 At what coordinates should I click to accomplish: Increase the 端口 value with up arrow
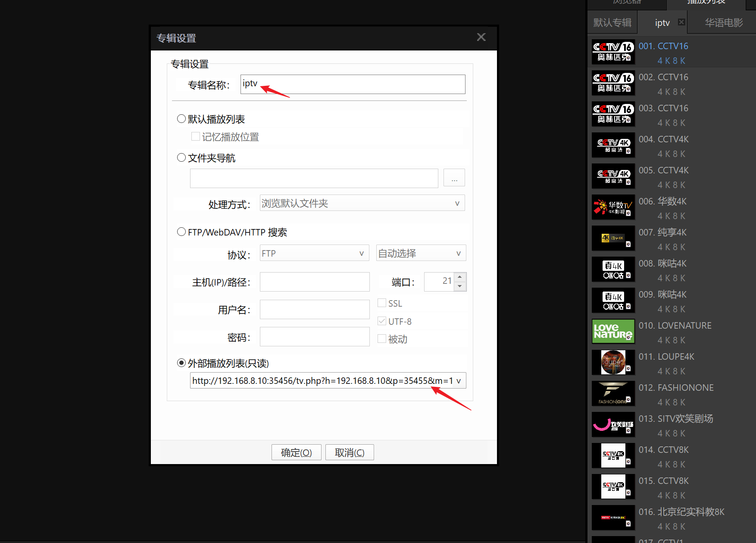coord(460,277)
